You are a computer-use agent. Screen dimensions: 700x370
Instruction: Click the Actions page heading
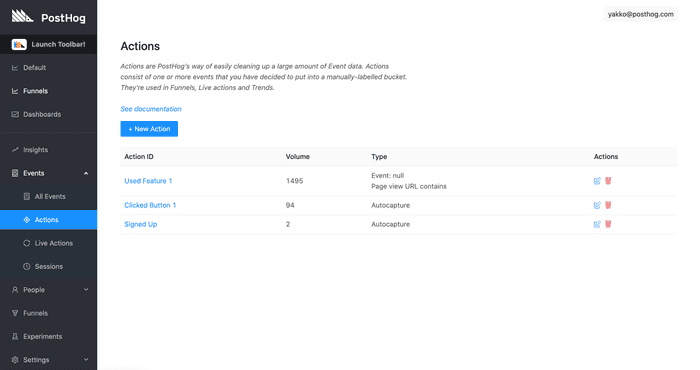coord(140,46)
